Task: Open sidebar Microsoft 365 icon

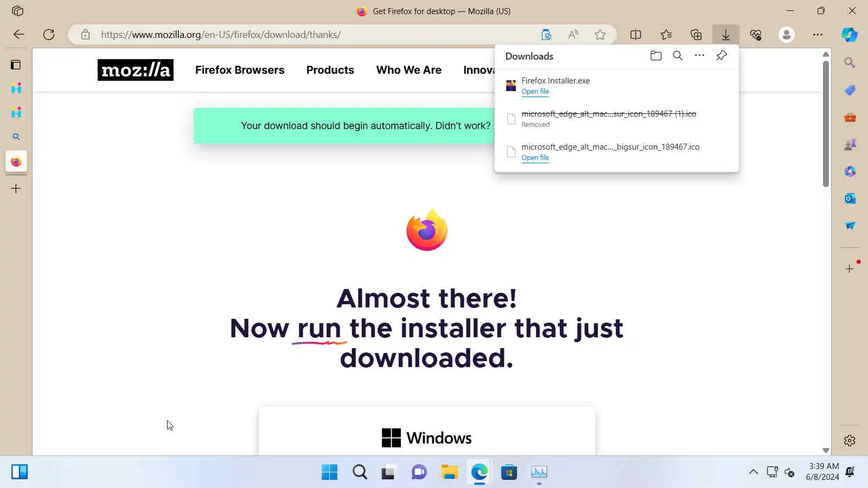Action: click(x=850, y=171)
